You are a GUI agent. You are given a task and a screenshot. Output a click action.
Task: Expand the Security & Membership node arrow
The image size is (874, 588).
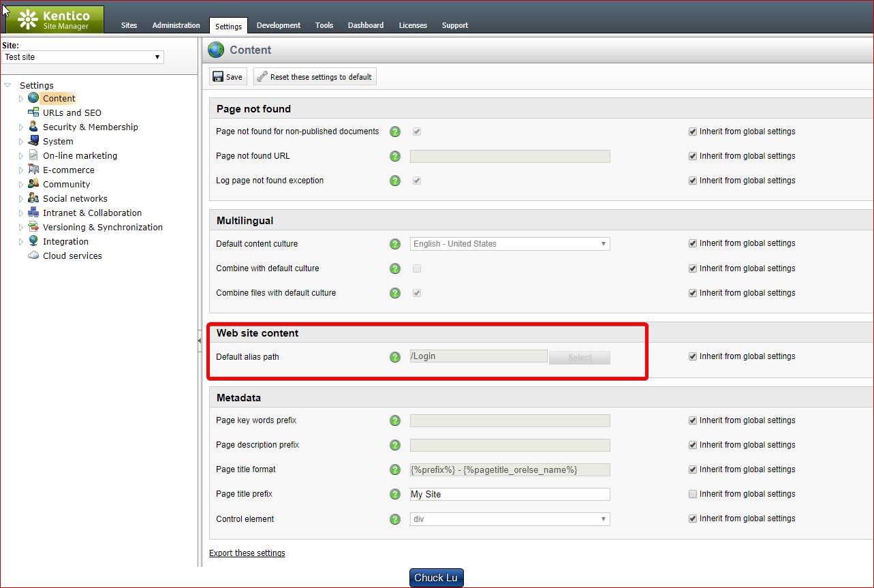pos(20,127)
